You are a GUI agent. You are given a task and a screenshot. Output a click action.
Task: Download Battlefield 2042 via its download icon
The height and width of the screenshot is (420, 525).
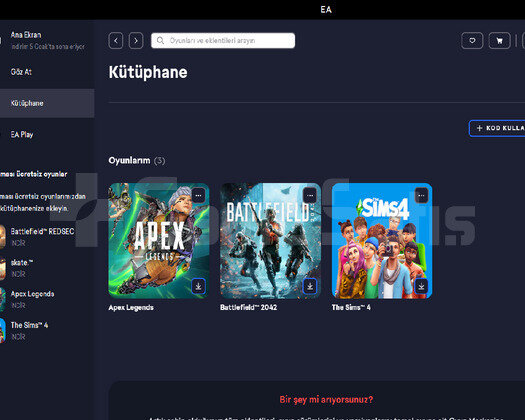[x=310, y=286]
